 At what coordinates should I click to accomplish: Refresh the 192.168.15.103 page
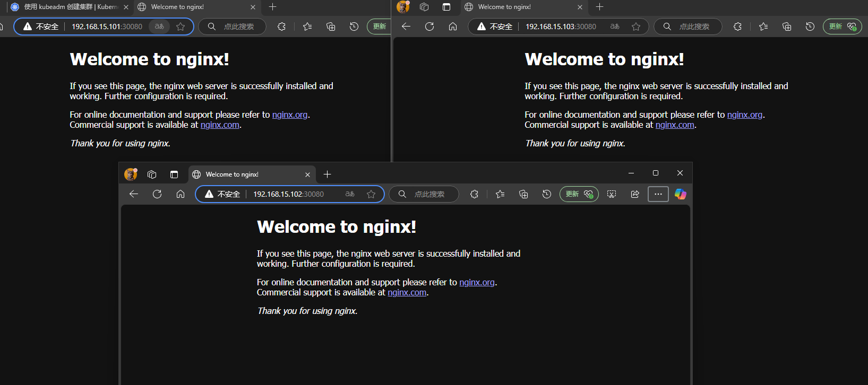point(429,27)
